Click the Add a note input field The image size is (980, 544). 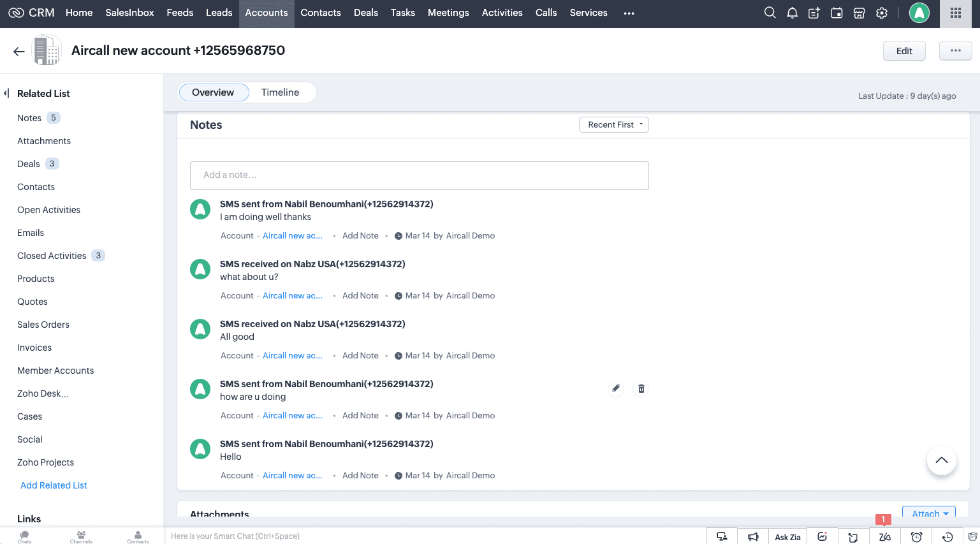[x=419, y=175]
